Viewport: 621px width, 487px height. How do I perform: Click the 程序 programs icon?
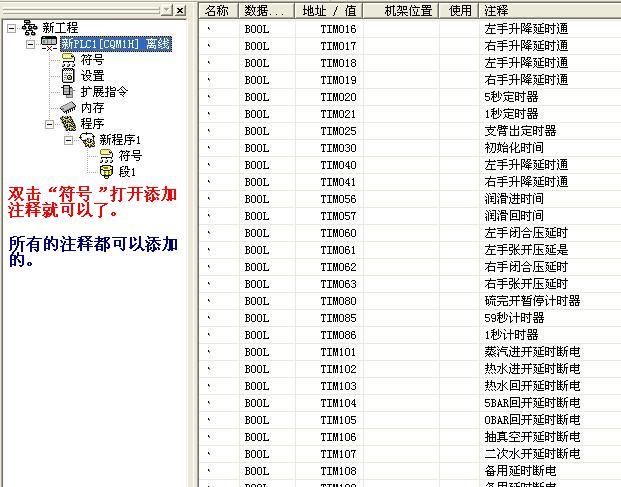[x=68, y=124]
